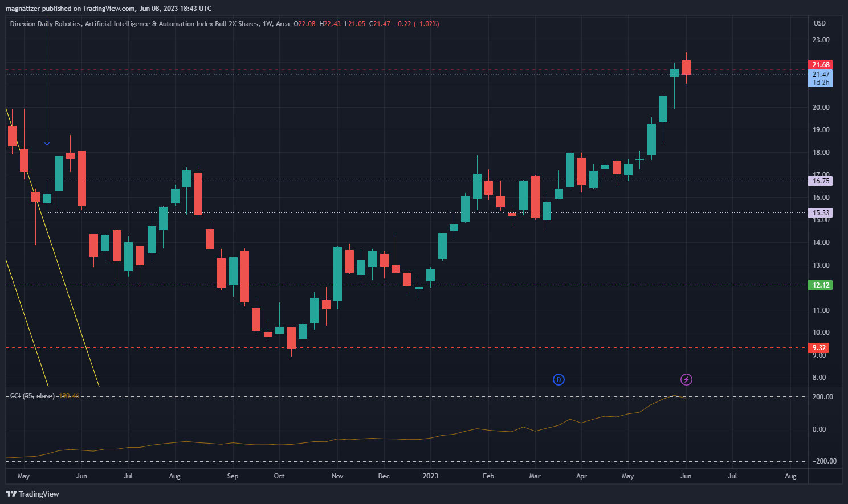Click the 1W interval text in title
This screenshot has width=848, height=504.
[267, 24]
